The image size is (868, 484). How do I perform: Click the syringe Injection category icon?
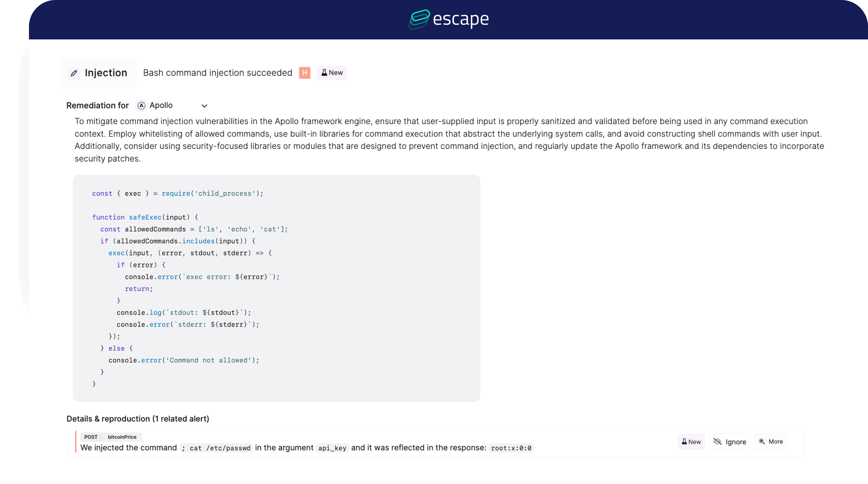(74, 73)
